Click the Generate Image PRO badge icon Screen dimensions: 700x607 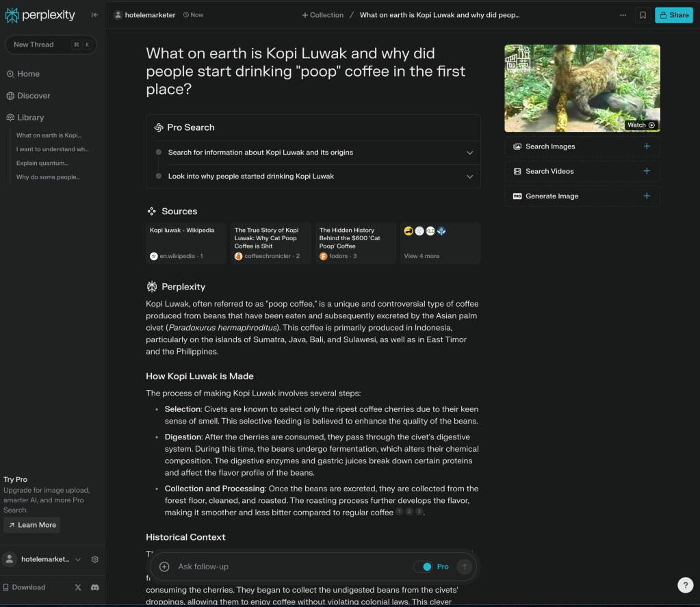517,196
